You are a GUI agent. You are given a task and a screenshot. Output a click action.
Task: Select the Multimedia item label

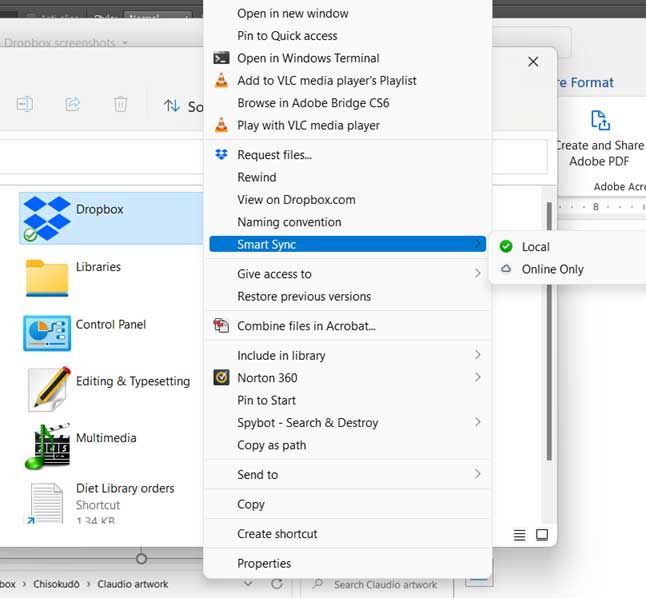106,438
